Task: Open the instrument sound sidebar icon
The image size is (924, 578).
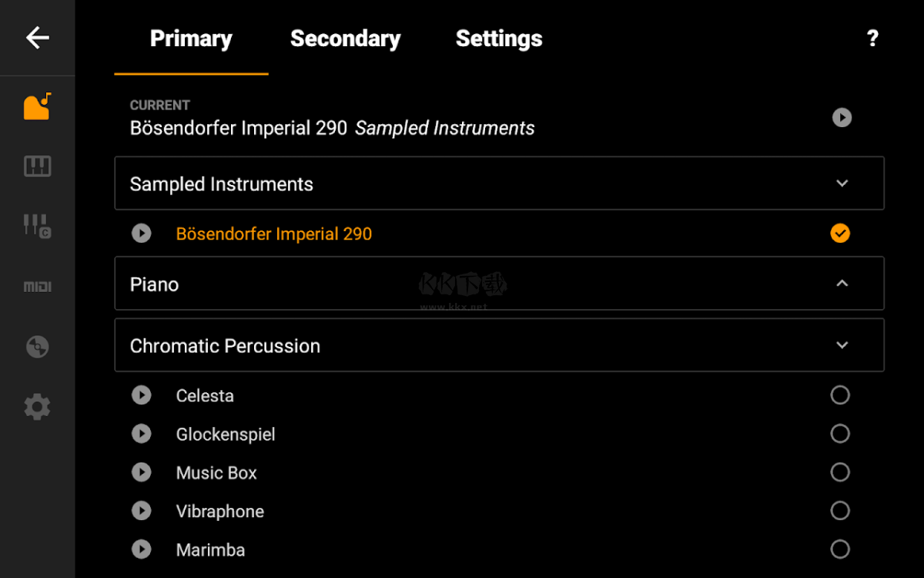Action: pyautogui.click(x=37, y=106)
